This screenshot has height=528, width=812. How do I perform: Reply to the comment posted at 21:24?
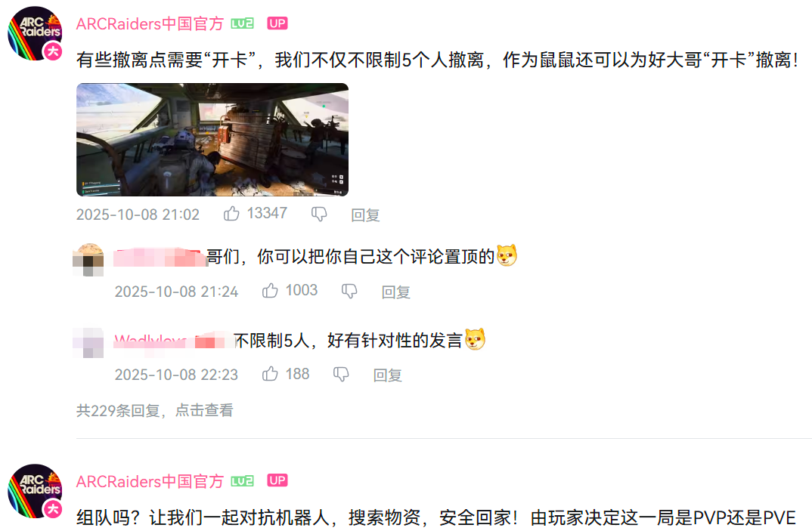pos(396,292)
